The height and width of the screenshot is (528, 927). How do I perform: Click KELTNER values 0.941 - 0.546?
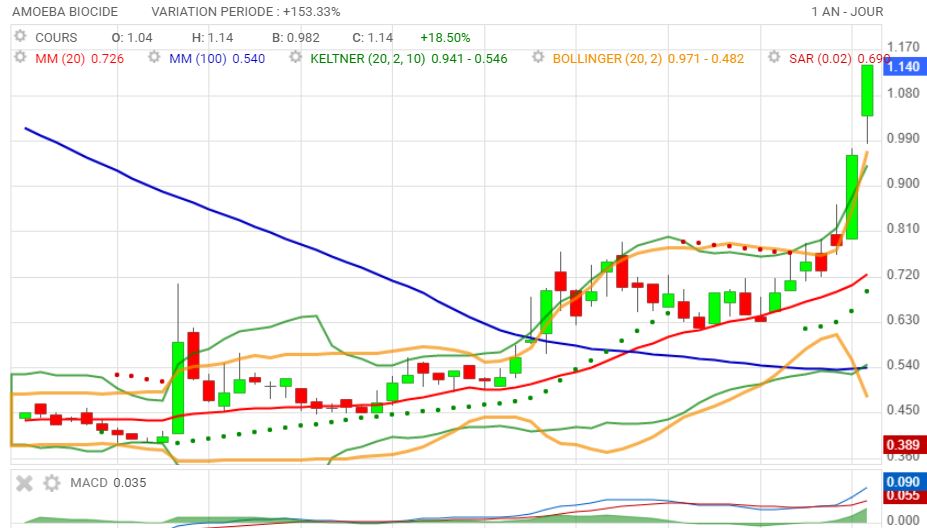pyautogui.click(x=469, y=59)
